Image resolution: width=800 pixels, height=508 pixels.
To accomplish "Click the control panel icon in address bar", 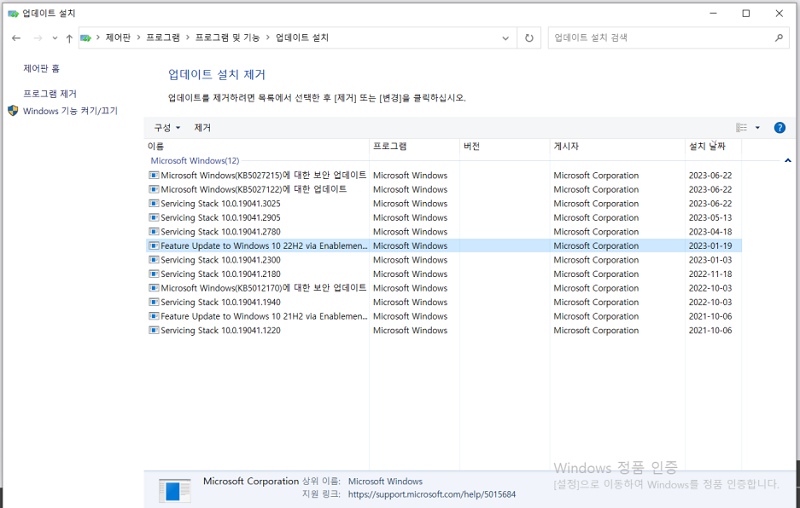I will point(86,38).
